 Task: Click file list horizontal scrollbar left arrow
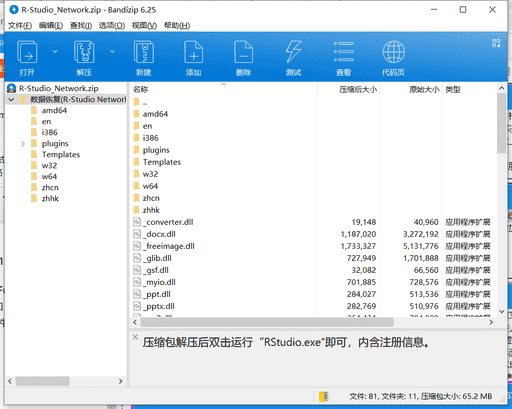click(x=135, y=322)
